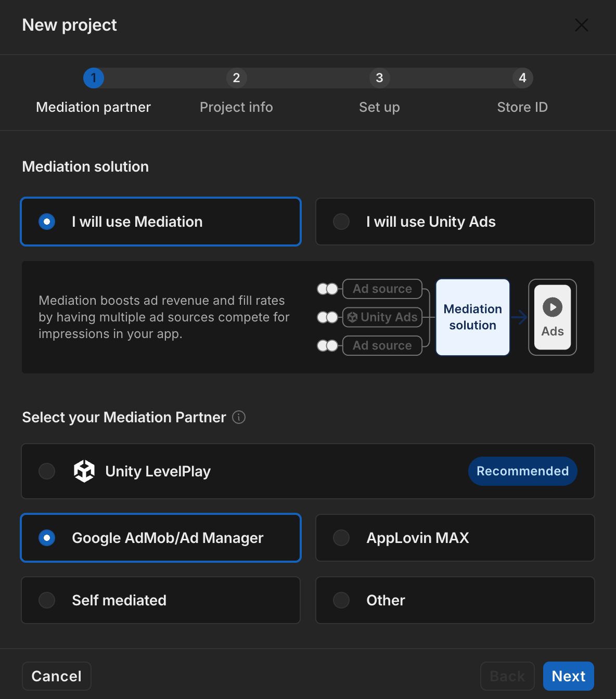Click the bottom Ad source box
Viewport: 616px width, 699px height.
[382, 345]
